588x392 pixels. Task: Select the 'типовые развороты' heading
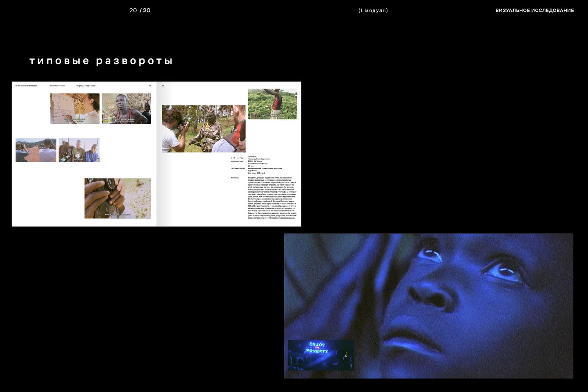[101, 61]
